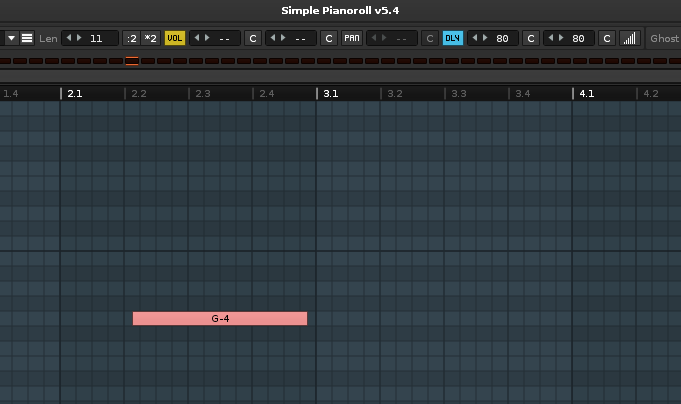Lower the first DLY value using left arrow

476,38
